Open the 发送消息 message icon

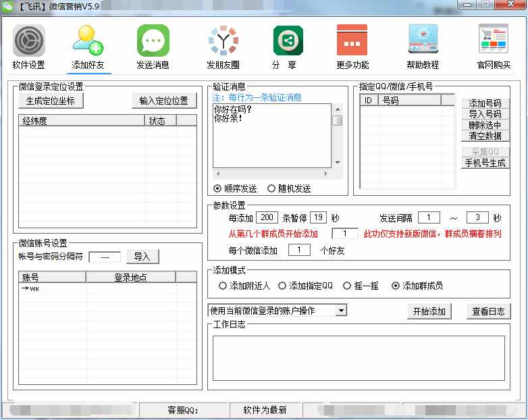coord(153,41)
